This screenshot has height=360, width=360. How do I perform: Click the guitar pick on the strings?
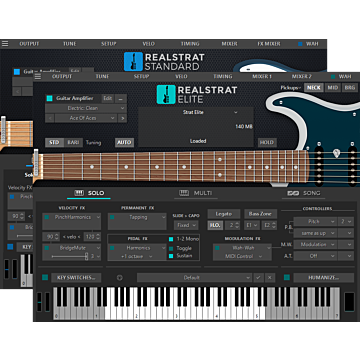(337, 153)
